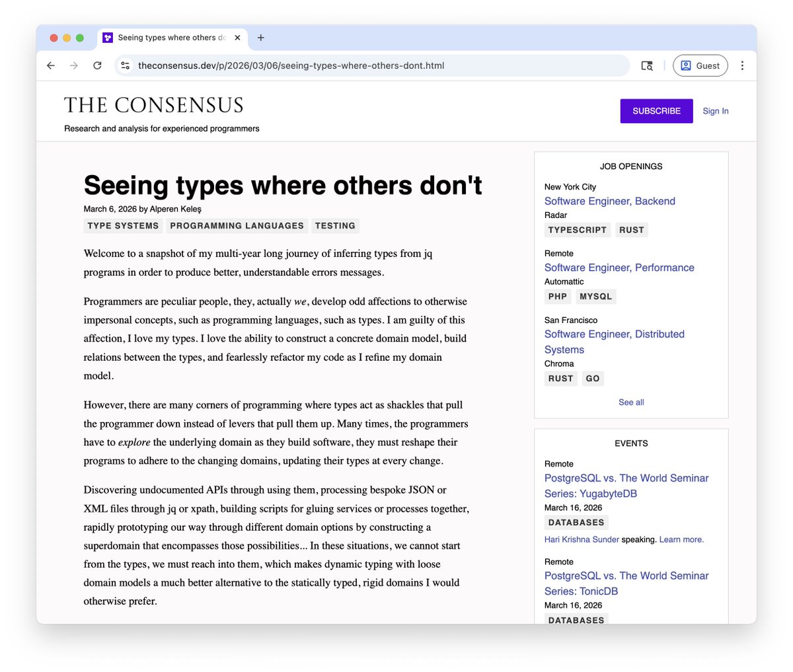Click the 'Chroma' company name
This screenshot has width=793, height=672.
click(559, 363)
